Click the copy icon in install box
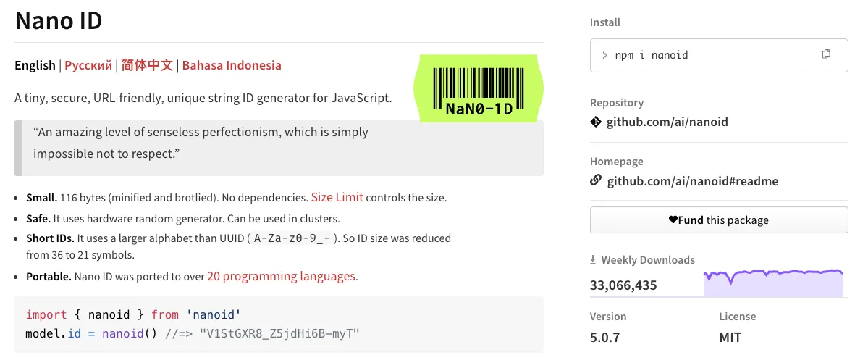The height and width of the screenshot is (355, 868). pyautogui.click(x=826, y=54)
